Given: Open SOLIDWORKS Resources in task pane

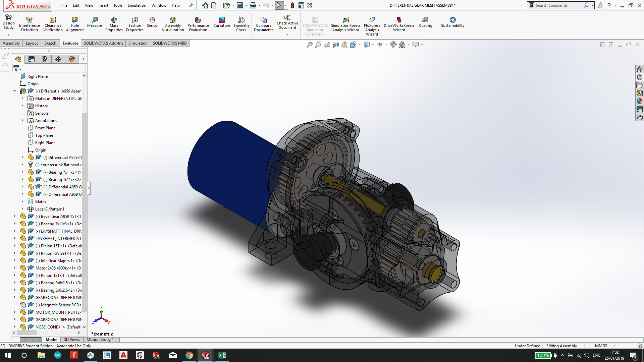Looking at the screenshot, I should tap(640, 69).
